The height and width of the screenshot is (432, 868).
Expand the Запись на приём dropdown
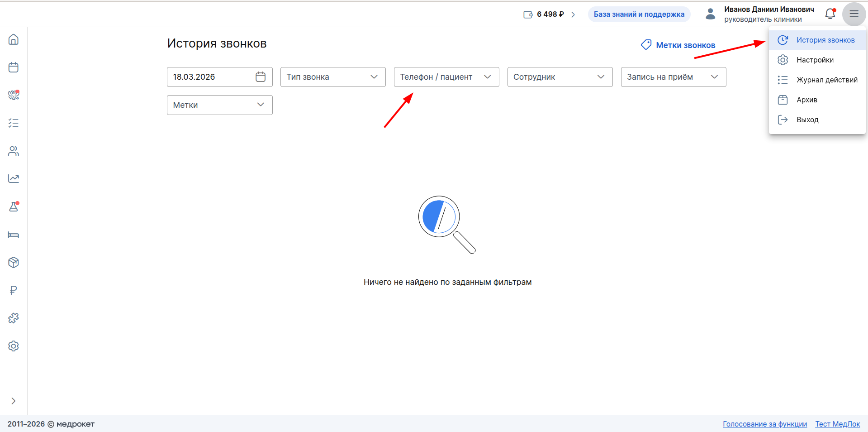[673, 77]
